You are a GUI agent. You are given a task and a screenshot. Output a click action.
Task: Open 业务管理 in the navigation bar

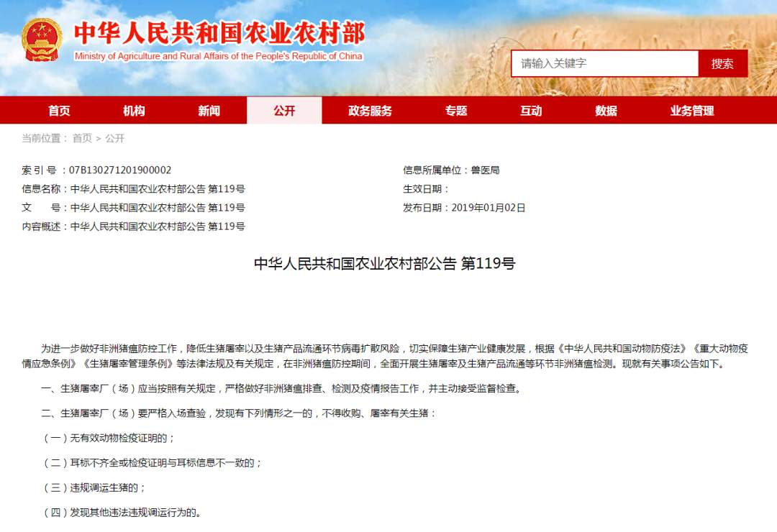click(x=692, y=111)
